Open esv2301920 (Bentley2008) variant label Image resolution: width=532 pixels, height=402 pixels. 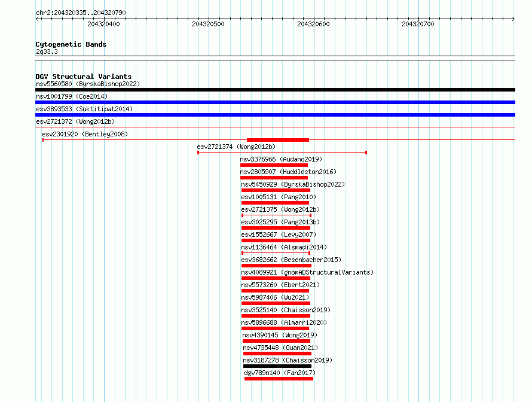click(x=85, y=134)
